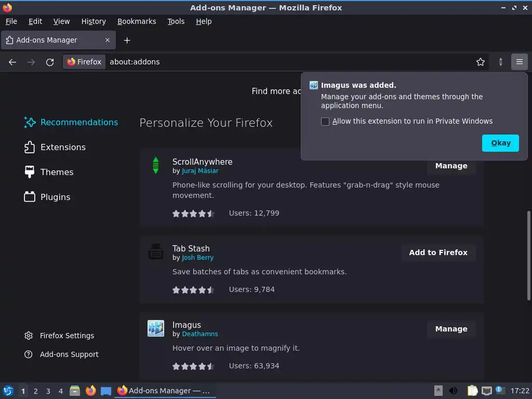Click the show desktop icon in the taskbar
The image size is (532, 399).
point(106,391)
